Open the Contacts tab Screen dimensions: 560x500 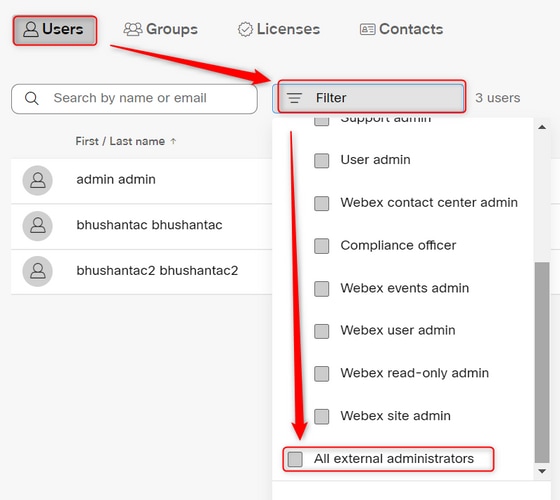(401, 29)
